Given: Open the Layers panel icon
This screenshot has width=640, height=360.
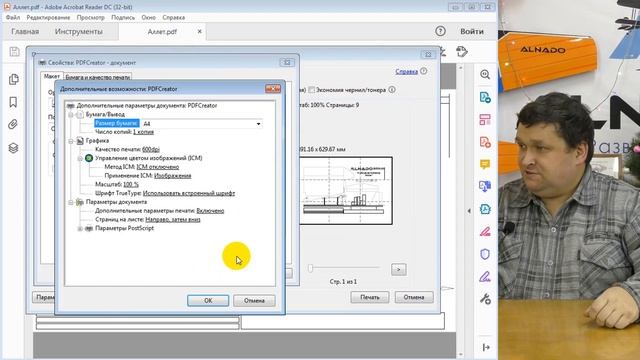Looking at the screenshot, I should click(x=13, y=148).
